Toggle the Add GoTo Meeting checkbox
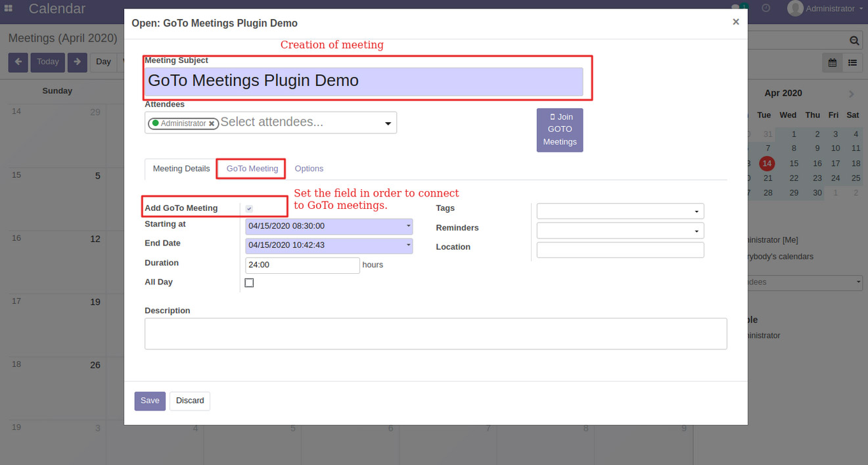 click(x=249, y=208)
